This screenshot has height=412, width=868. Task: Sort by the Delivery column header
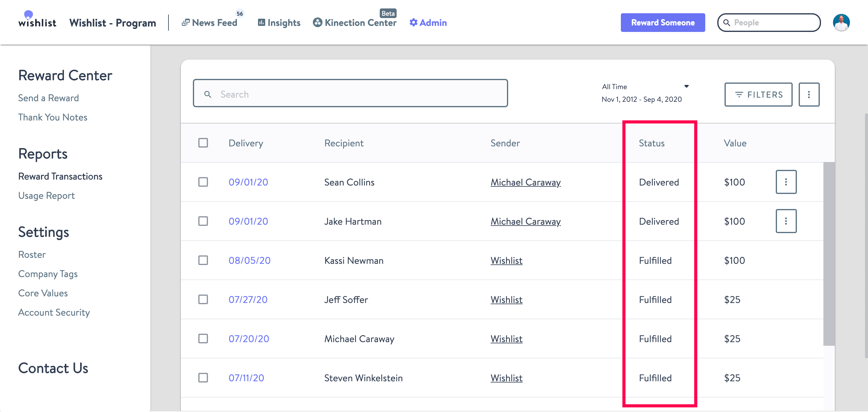pyautogui.click(x=246, y=143)
